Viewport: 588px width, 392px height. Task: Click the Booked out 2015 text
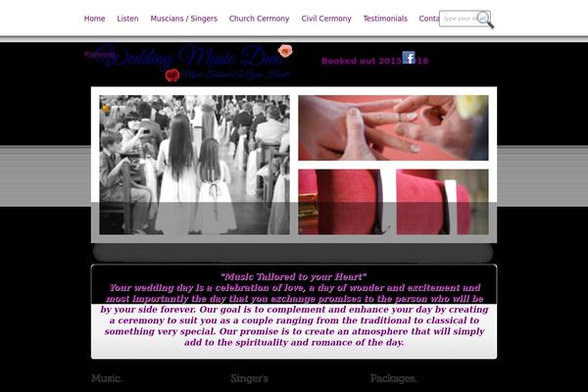point(362,61)
